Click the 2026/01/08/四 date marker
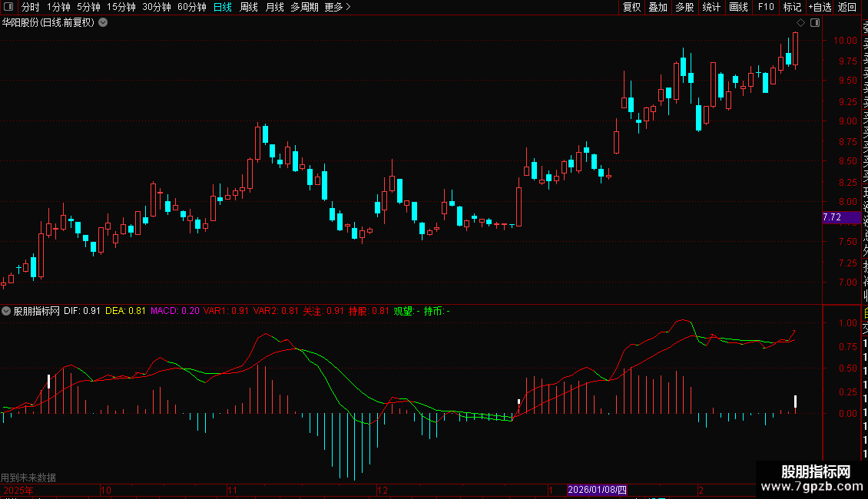This screenshot has height=499, width=868. tap(597, 490)
